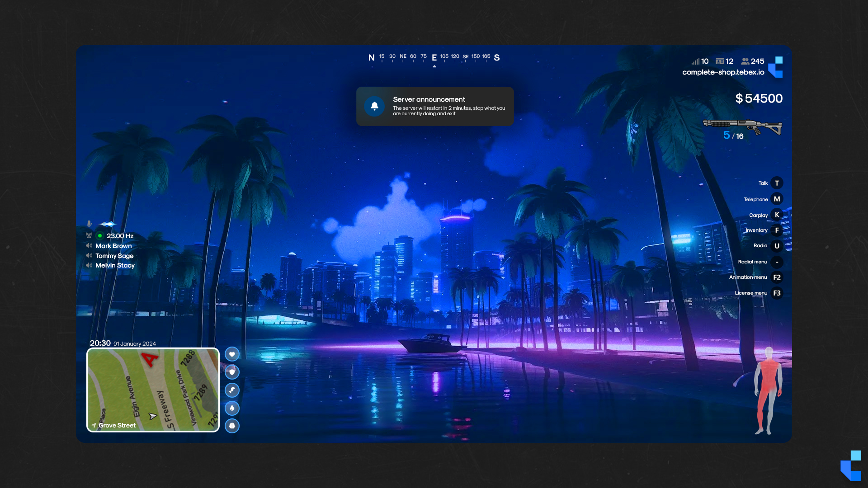Click the Grove Street label on the minimap

click(117, 425)
